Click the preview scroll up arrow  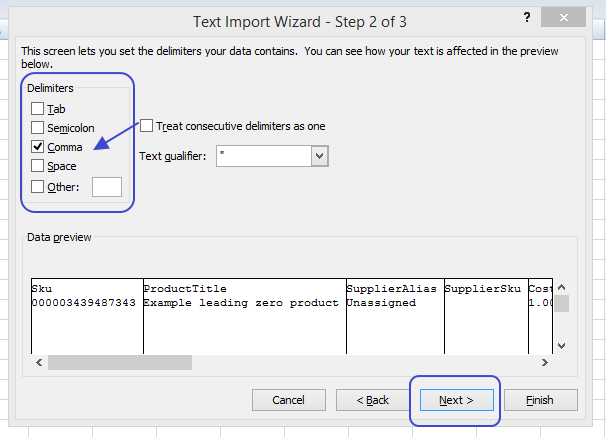pyautogui.click(x=562, y=287)
